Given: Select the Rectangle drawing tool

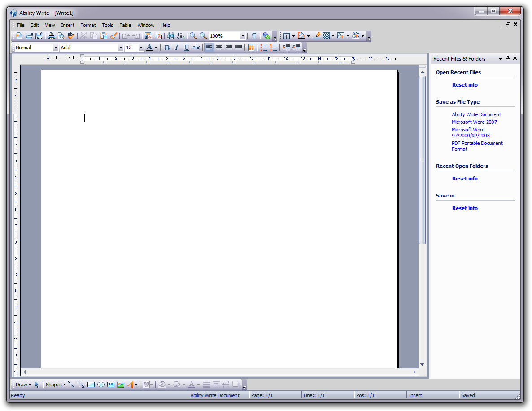Looking at the screenshot, I should [91, 385].
